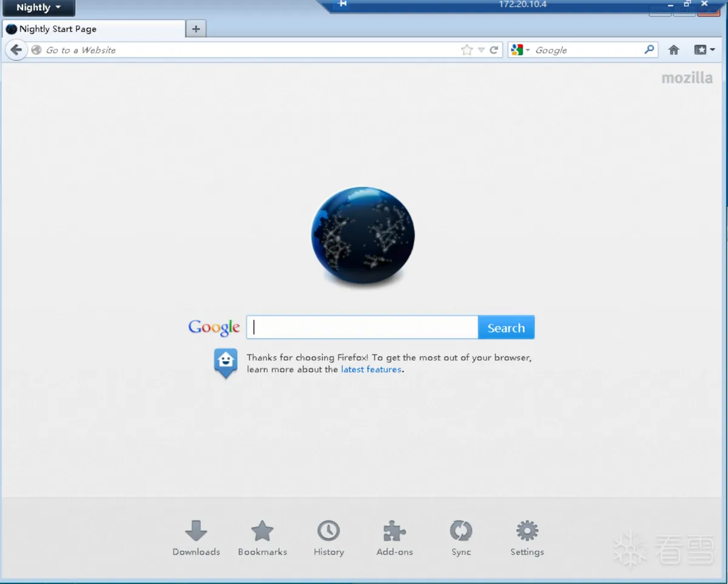The image size is (728, 584).
Task: Click the 172.20.10.4 connection bar title
Action: (x=522, y=4)
